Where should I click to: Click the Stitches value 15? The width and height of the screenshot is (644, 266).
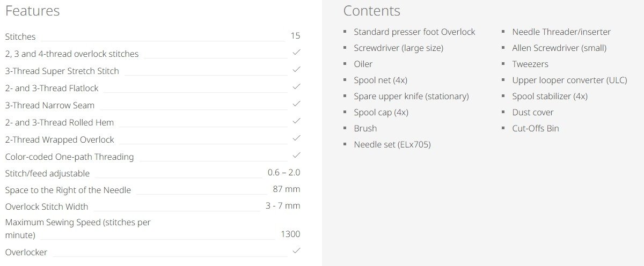click(x=295, y=36)
